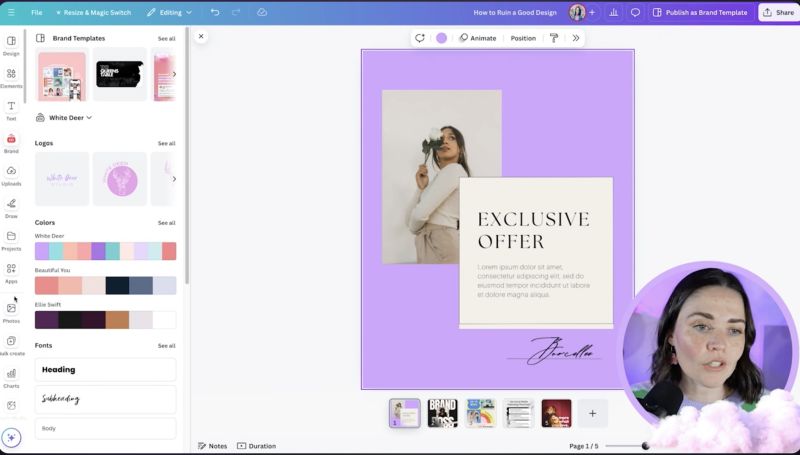Click the cloud save status icon
Screen dimensions: 800x455
coord(262,12)
